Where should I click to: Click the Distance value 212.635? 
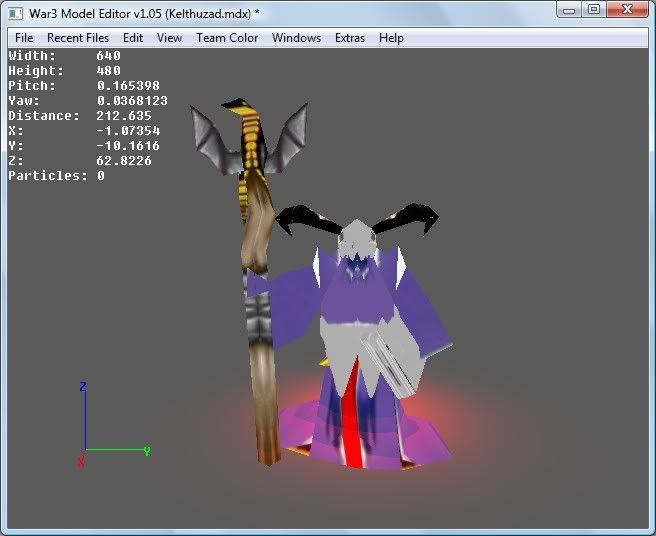[x=124, y=116]
